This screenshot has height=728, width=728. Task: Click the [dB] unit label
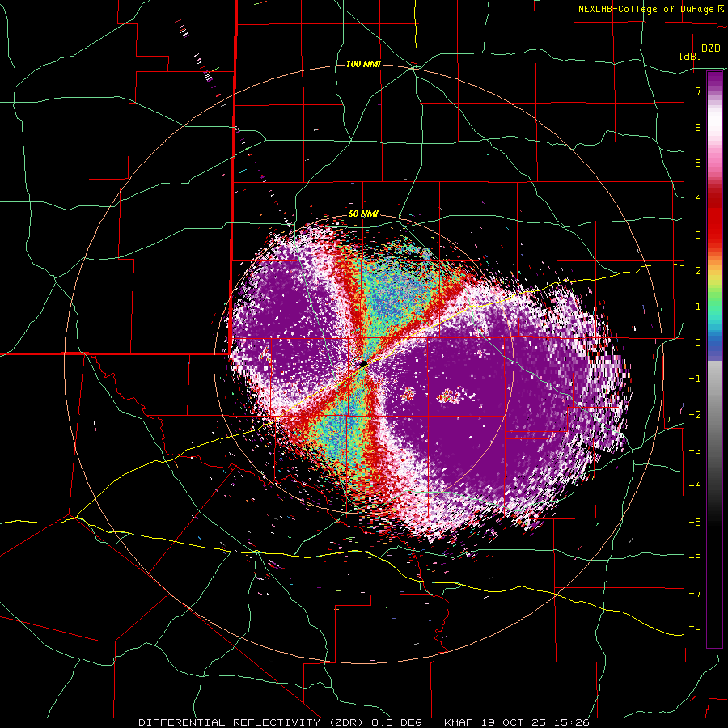click(690, 56)
